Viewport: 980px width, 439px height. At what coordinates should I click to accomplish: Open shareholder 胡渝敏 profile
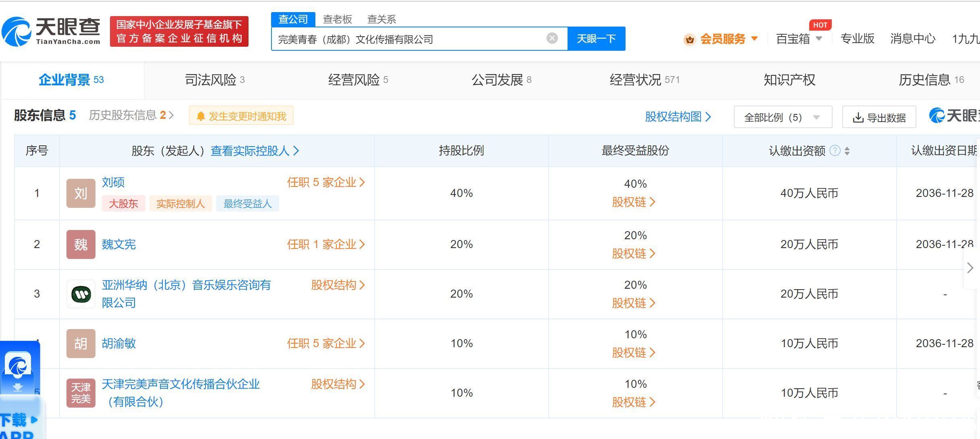coord(119,344)
